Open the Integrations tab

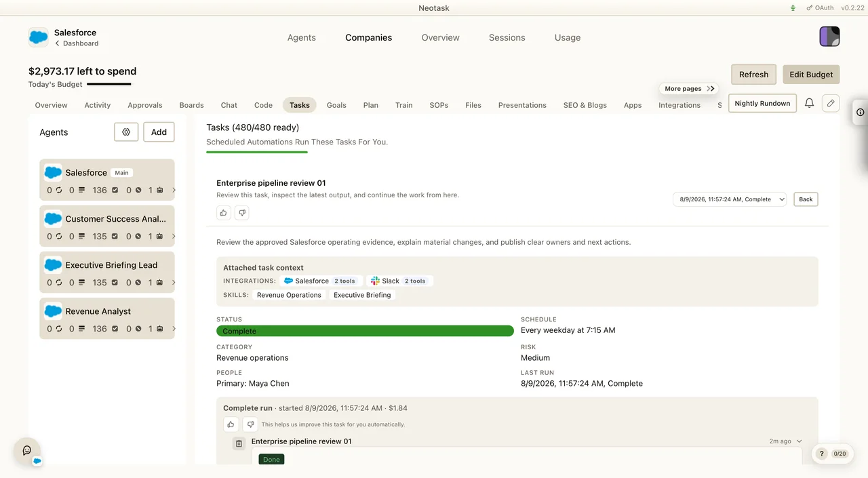pos(679,105)
